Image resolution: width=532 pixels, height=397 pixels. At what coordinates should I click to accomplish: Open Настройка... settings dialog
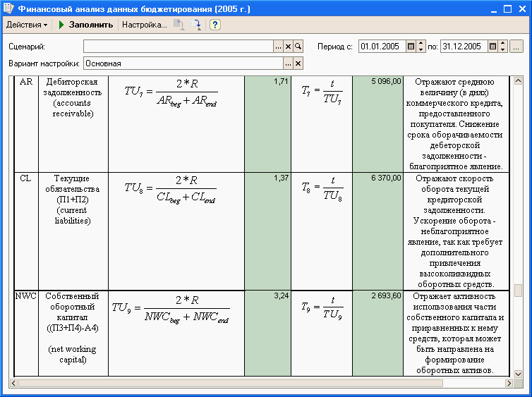[x=144, y=25]
